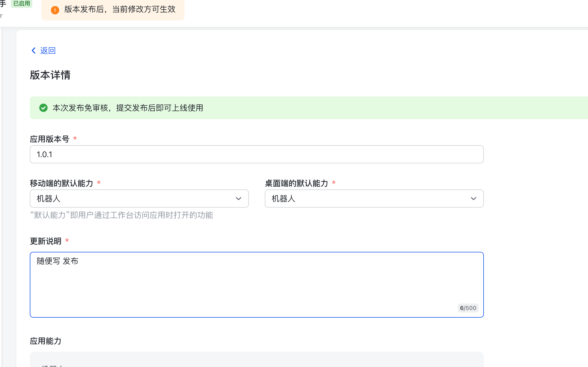The width and height of the screenshot is (588, 367).
Task: Click the 版本详情 page heading
Action: pos(50,75)
